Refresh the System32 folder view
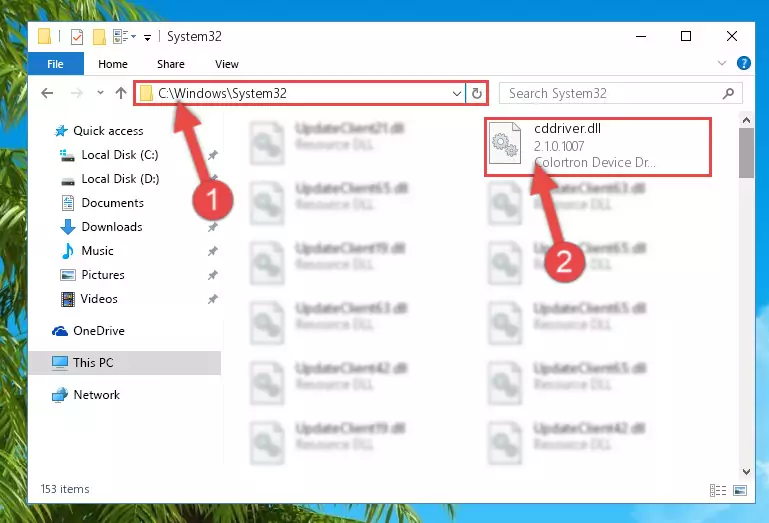This screenshot has width=769, height=523. [x=477, y=93]
